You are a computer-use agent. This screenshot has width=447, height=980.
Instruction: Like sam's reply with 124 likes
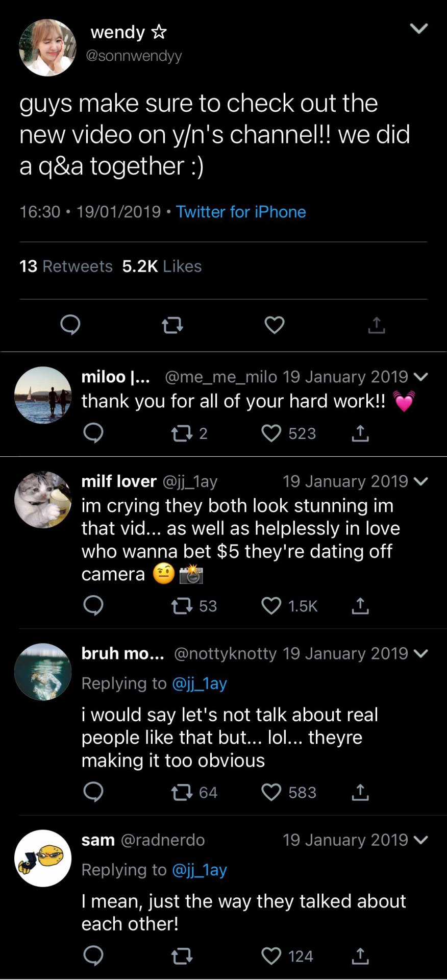pyautogui.click(x=271, y=956)
